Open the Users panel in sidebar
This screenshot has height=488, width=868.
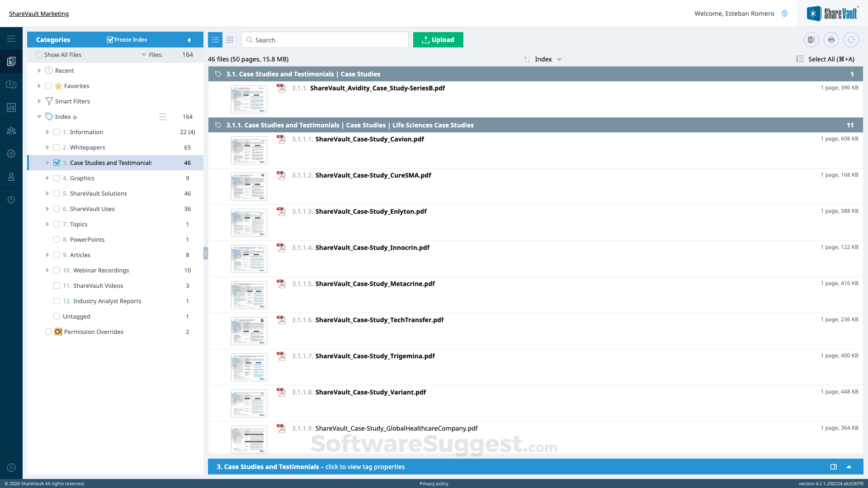[11, 131]
